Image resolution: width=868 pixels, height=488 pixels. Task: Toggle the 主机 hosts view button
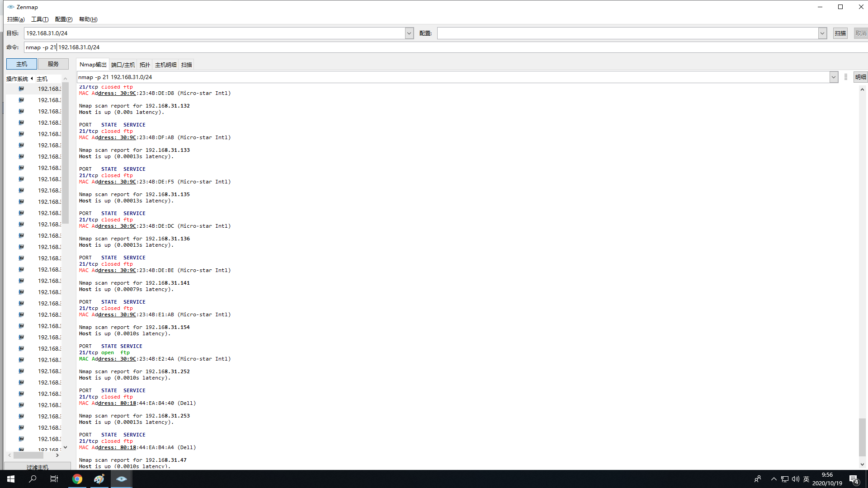point(22,64)
